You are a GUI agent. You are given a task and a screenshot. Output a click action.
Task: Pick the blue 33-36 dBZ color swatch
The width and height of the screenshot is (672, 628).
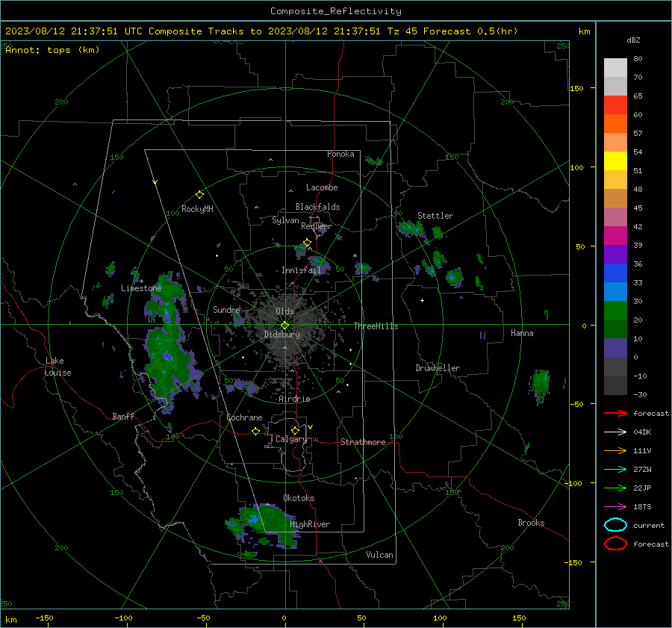(615, 273)
